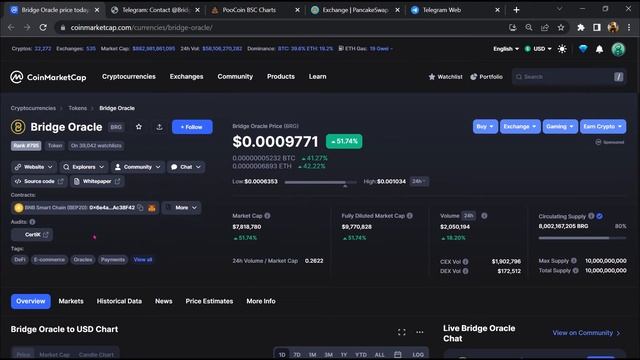Open the Exchange dropdown button

[x=520, y=127]
